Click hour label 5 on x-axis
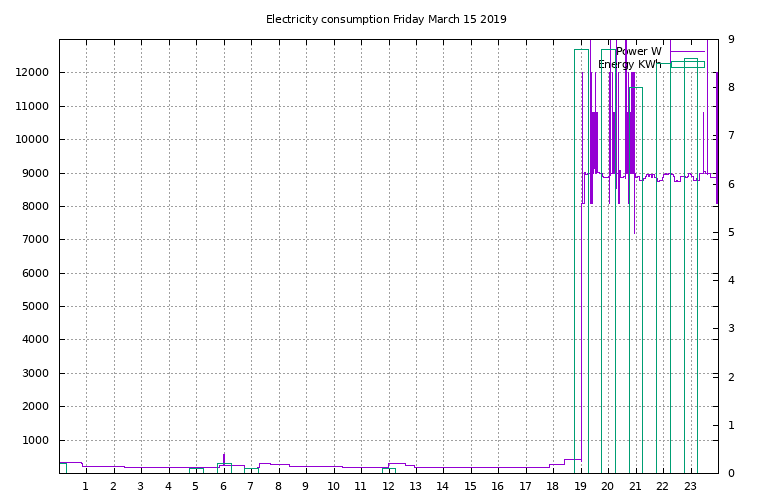Screen dimensions: 768x500 click(195, 486)
